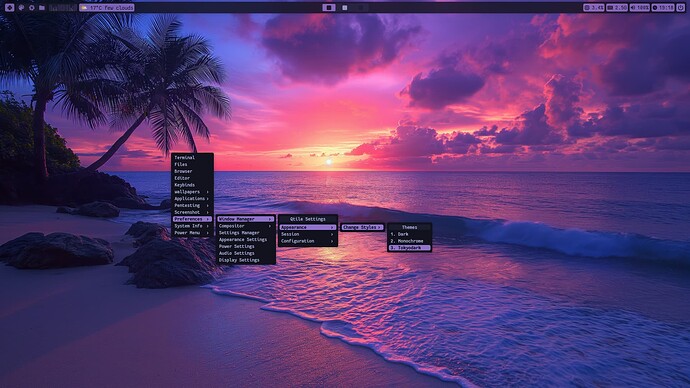Screen dimensions: 690x388
Task: Click the power icon in the top bar
Action: [680, 7]
